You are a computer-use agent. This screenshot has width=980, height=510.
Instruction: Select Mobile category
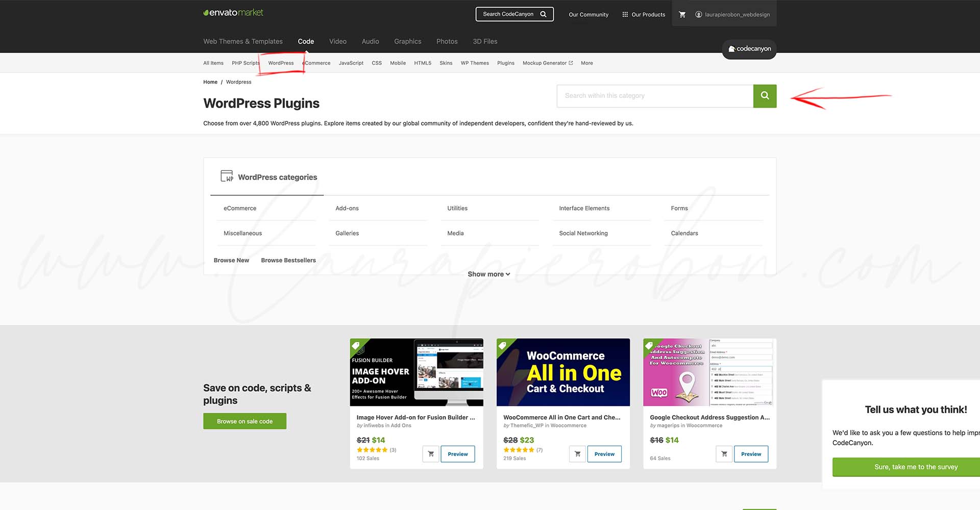[398, 63]
